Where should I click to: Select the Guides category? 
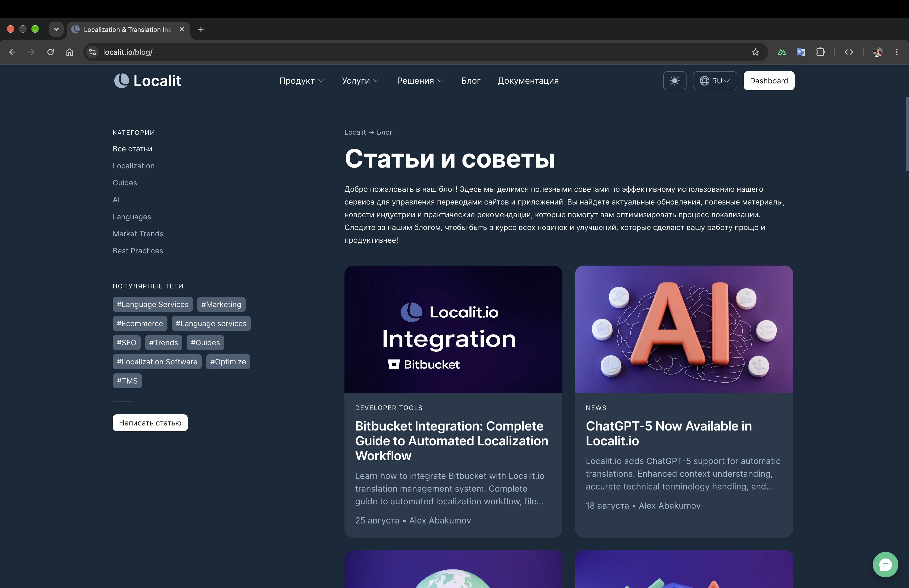click(124, 183)
